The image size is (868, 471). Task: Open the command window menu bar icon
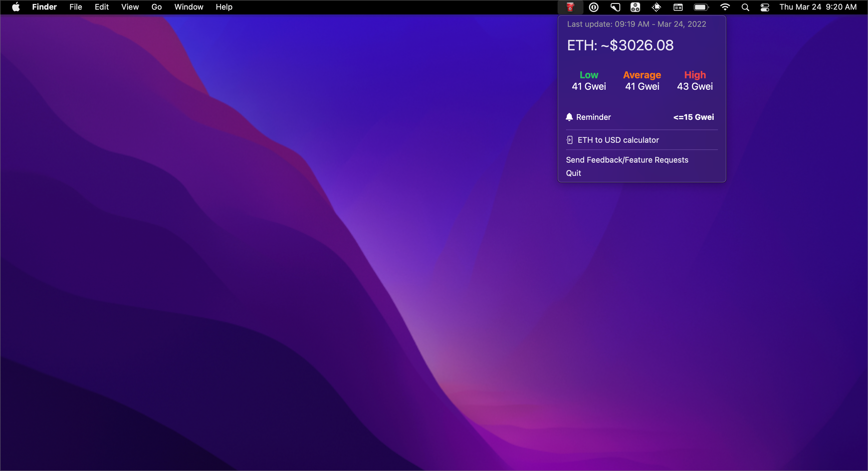pyautogui.click(x=678, y=7)
